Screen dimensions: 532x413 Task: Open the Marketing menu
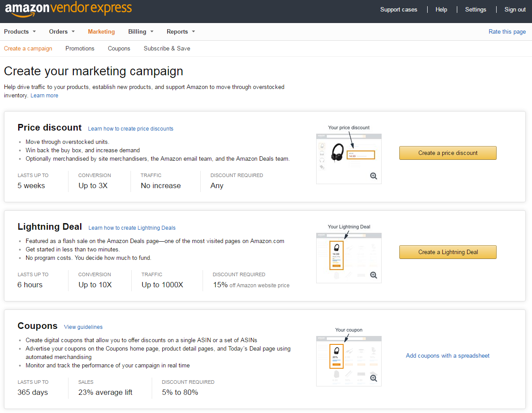101,31
